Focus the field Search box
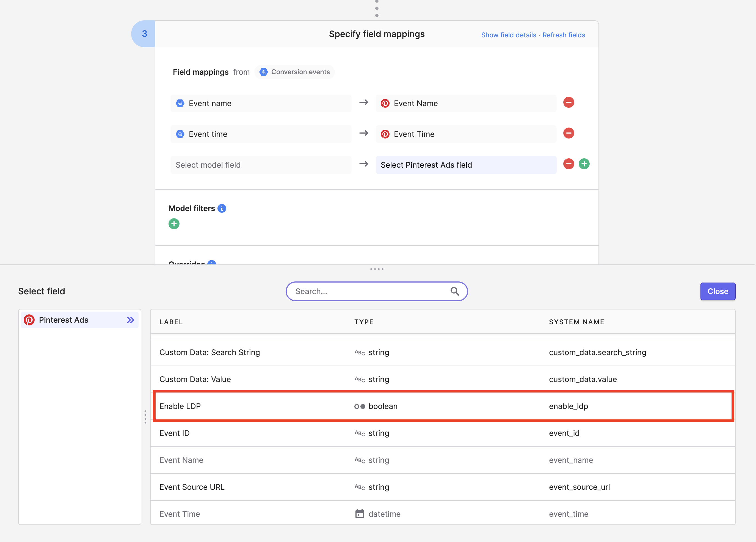Viewport: 756px width, 542px height. (x=377, y=291)
